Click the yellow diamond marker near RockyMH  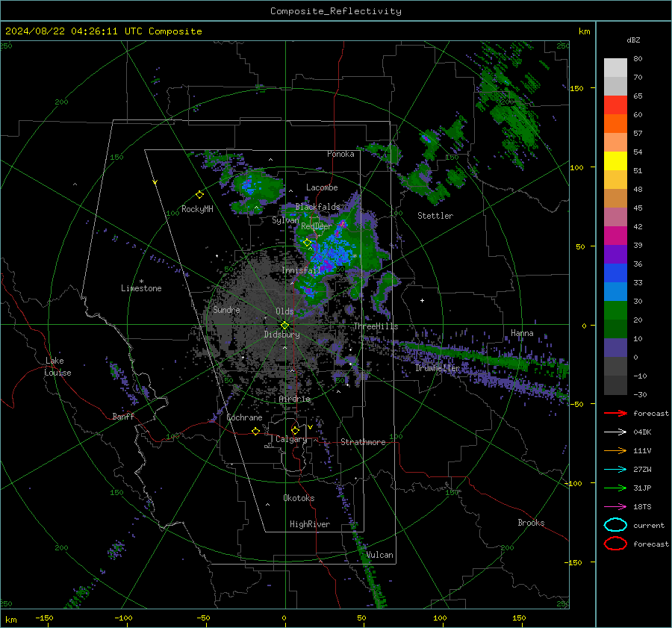[x=199, y=195]
